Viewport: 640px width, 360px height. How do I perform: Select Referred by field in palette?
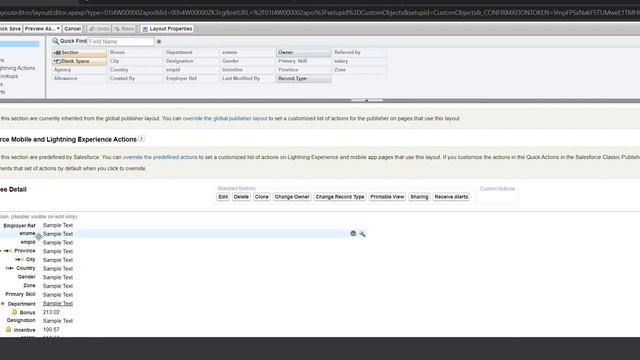[360, 53]
